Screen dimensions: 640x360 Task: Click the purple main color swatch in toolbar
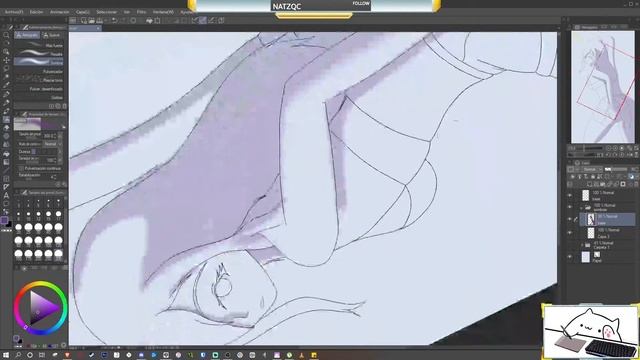[x=4, y=220]
